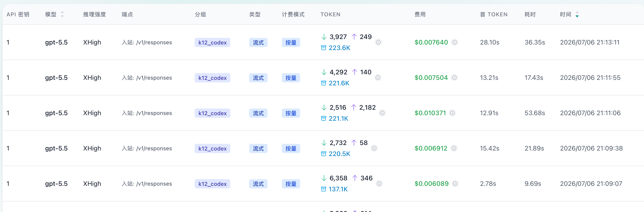Click cache icon beside 223.6K
This screenshot has width=644, height=212.
click(324, 48)
